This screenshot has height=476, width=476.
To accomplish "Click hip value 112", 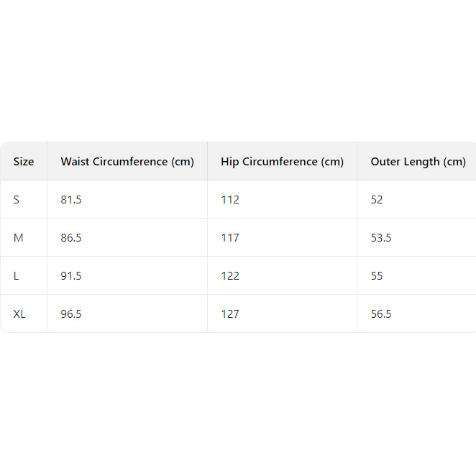I will click(230, 200).
